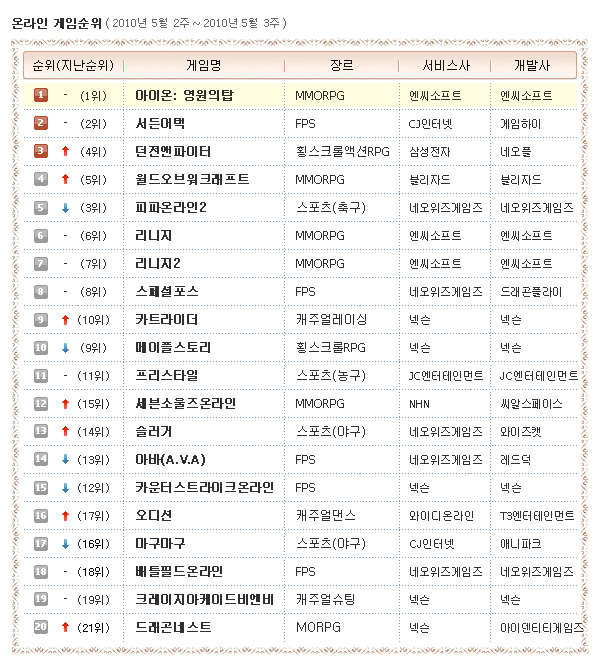Click the down arrow in the 마구마구 row
600x666 pixels.
65,544
